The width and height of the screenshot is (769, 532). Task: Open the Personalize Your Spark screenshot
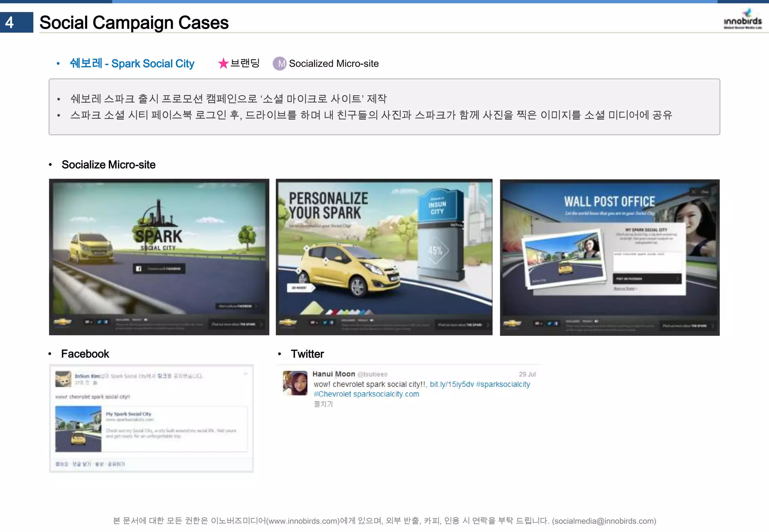tap(384, 257)
